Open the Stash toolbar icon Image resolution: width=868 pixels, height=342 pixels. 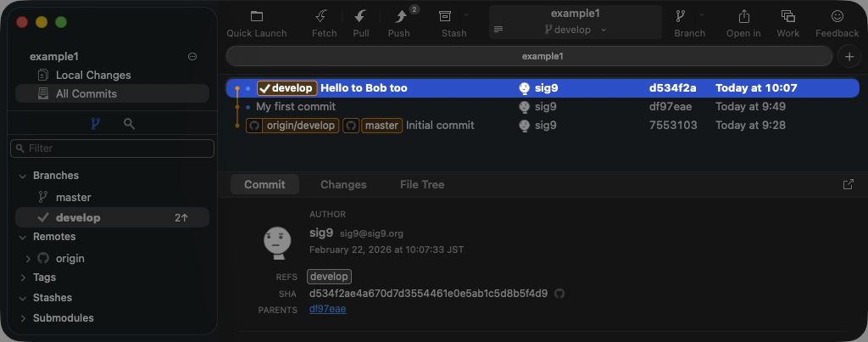point(445,17)
